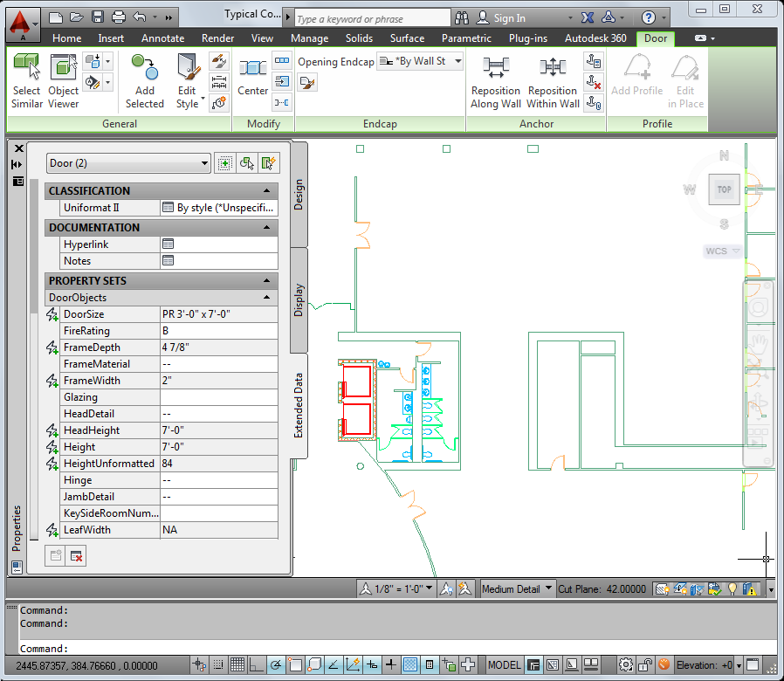Open the Annotate ribbon tab

[x=162, y=38]
